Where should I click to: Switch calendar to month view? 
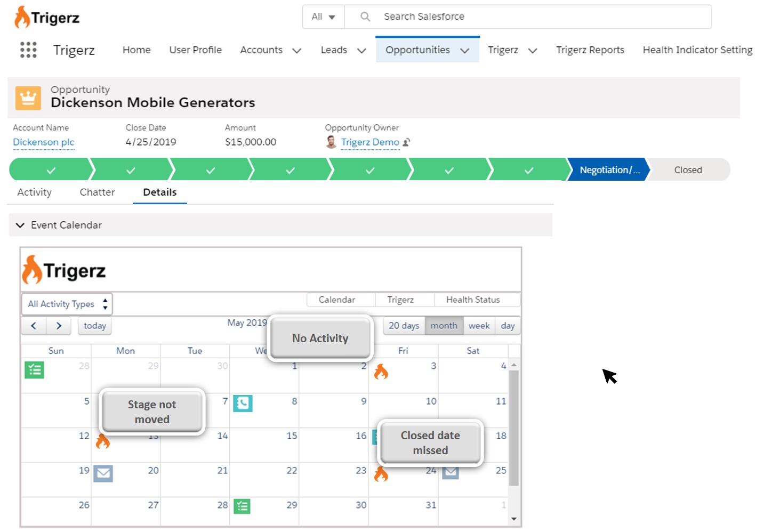(x=444, y=326)
